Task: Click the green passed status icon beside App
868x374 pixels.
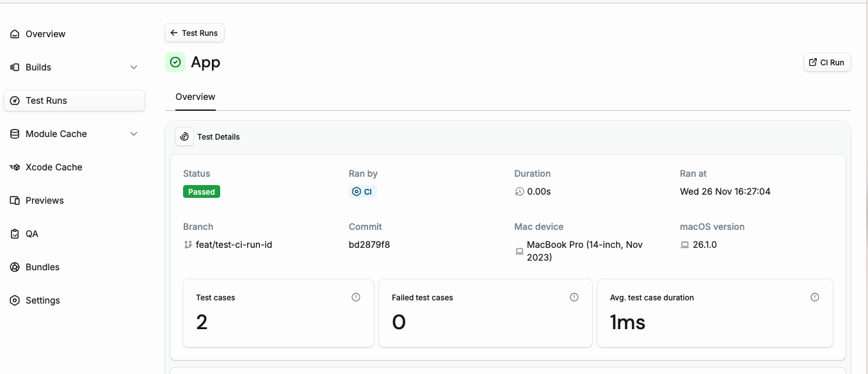Action: click(175, 61)
